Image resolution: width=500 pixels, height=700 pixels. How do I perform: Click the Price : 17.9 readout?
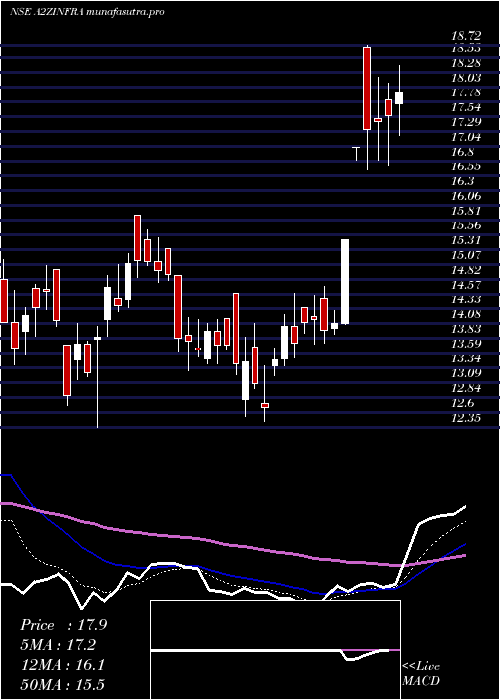[64, 625]
